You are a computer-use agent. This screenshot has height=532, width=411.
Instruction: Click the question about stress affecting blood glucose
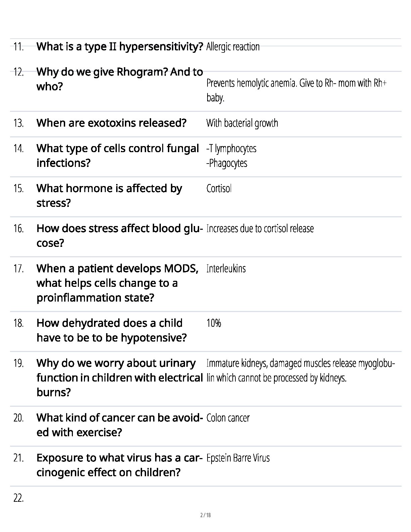click(120, 236)
